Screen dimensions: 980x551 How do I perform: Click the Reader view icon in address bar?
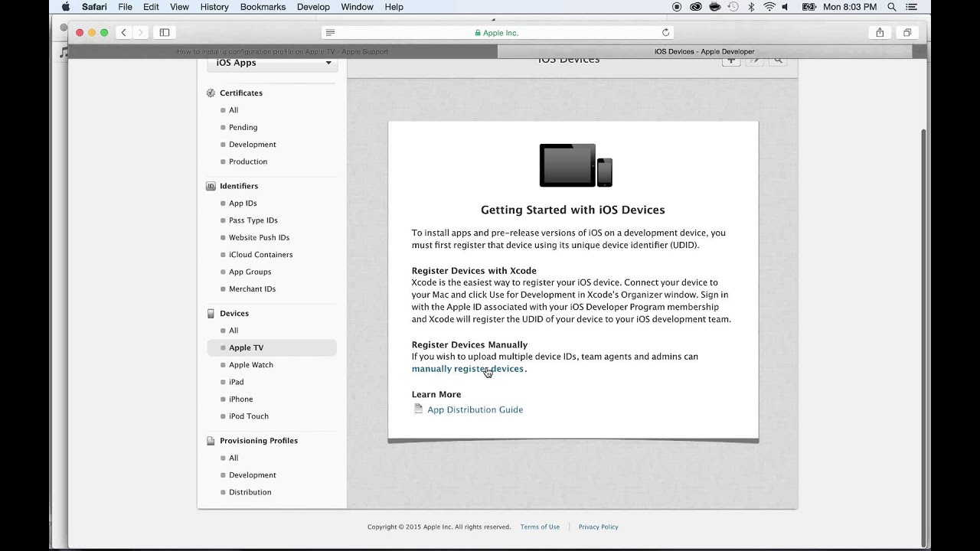pyautogui.click(x=330, y=33)
